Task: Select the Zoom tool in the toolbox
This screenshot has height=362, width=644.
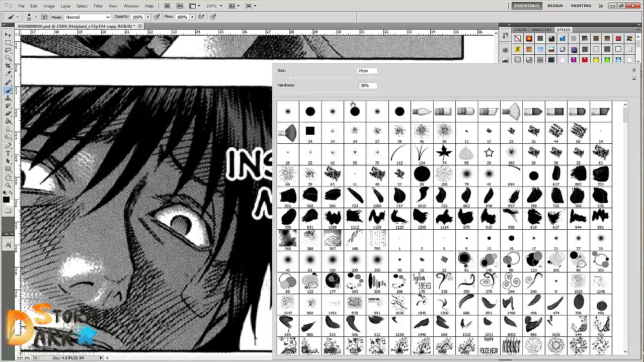Action: [x=8, y=185]
